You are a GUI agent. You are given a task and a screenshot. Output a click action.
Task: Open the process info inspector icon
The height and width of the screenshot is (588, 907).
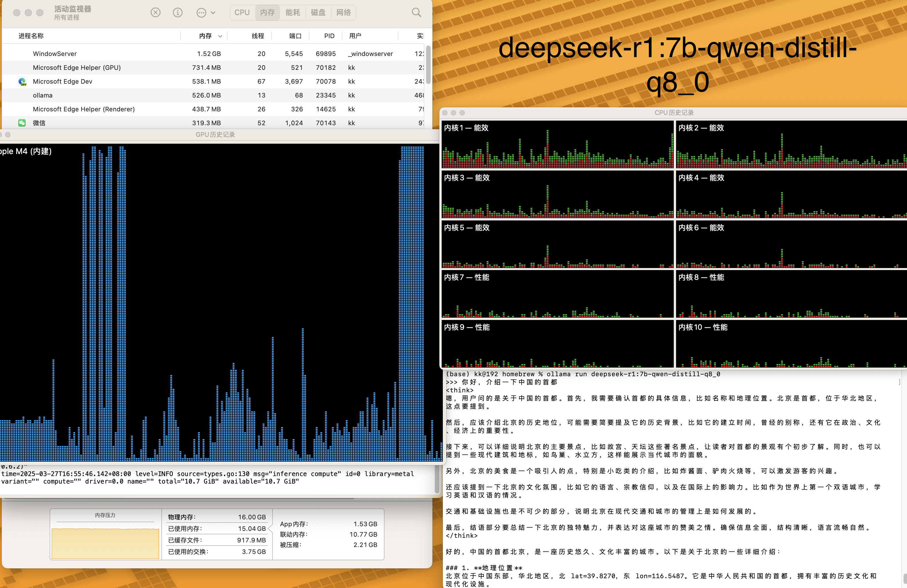click(178, 13)
